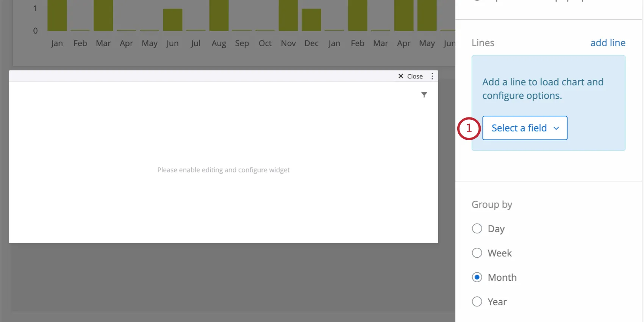Select the Month group by option
This screenshot has width=644, height=322.
(x=477, y=277)
